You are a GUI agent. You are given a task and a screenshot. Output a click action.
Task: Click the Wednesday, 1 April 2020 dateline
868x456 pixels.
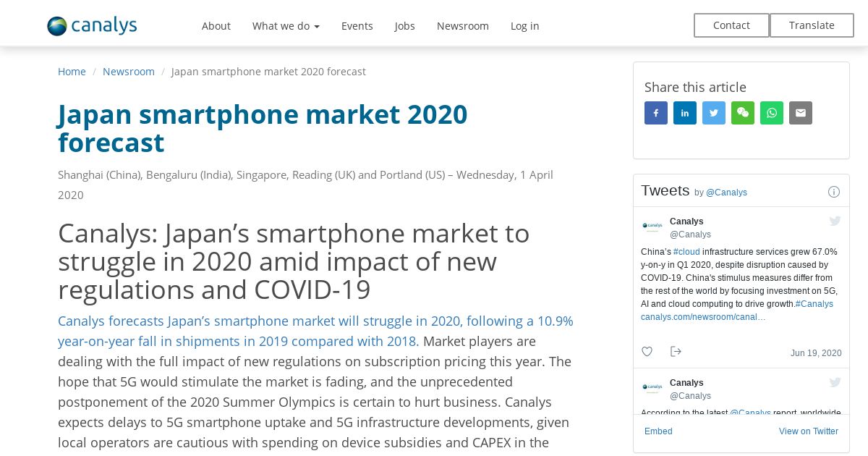[305, 185]
